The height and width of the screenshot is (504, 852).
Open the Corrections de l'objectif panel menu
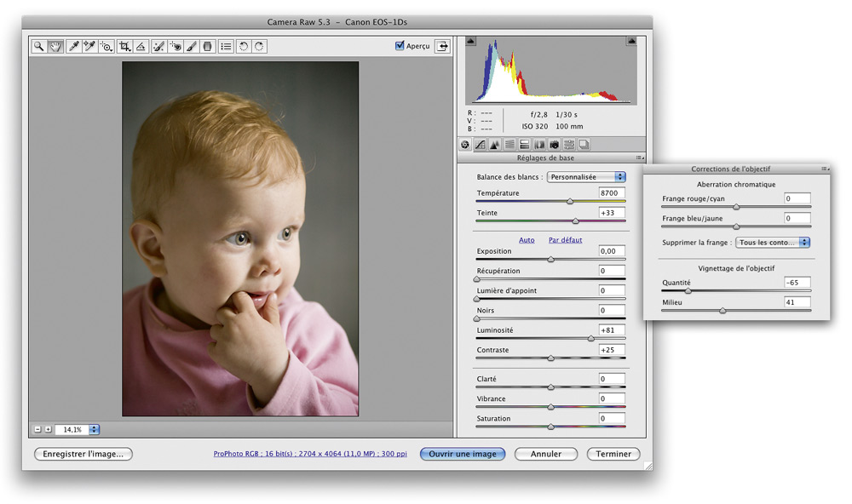click(x=825, y=169)
